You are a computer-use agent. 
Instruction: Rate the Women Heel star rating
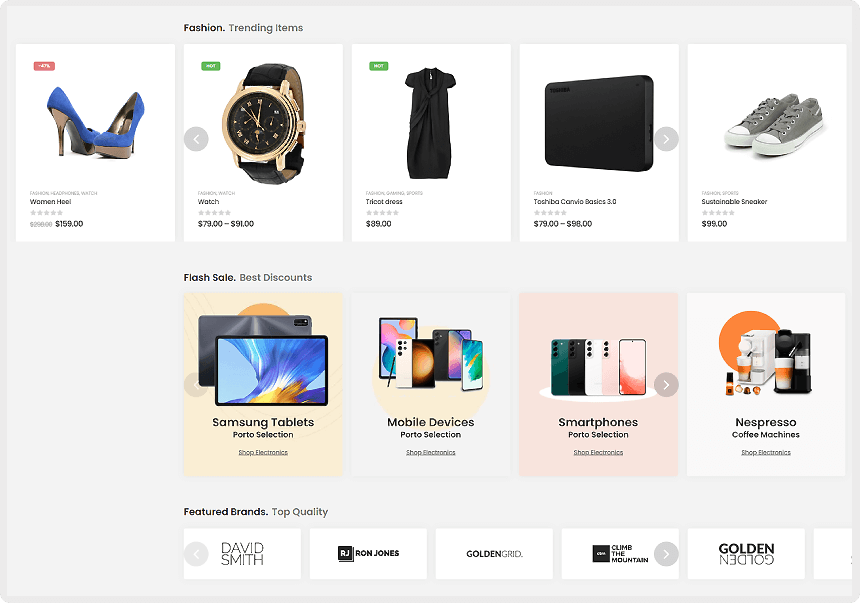[x=47, y=212]
